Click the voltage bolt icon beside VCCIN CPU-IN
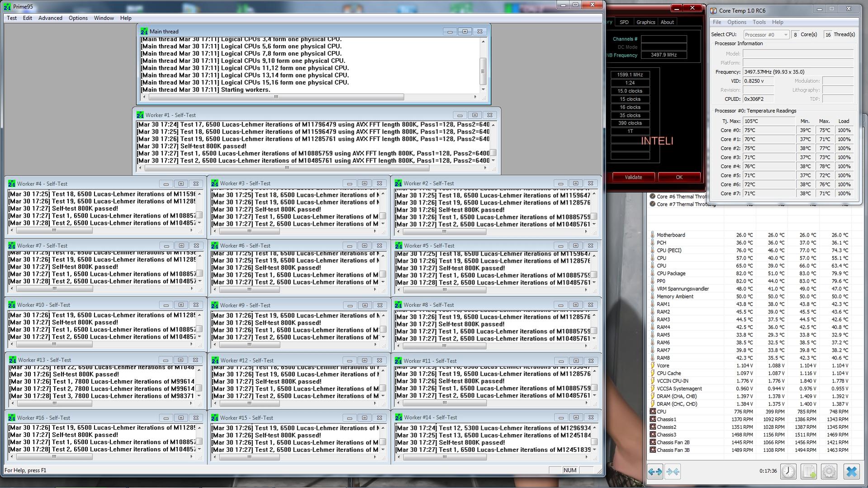The width and height of the screenshot is (868, 488). click(652, 381)
